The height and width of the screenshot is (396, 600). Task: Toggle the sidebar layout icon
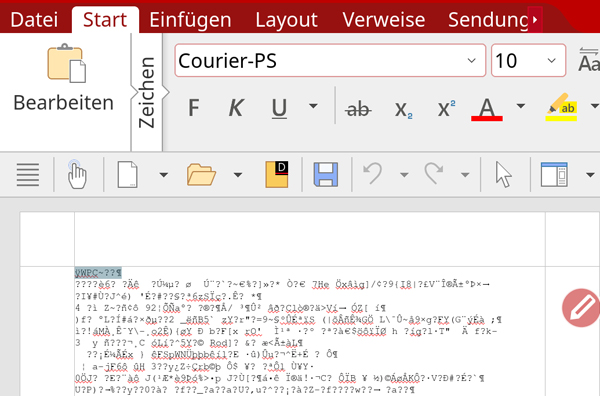(x=554, y=175)
